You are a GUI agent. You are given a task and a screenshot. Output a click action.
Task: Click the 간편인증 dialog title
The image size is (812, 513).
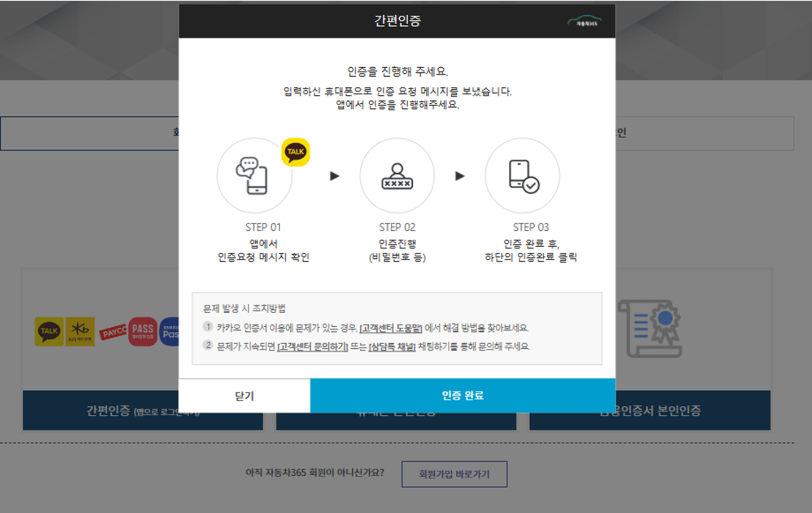pyautogui.click(x=397, y=21)
